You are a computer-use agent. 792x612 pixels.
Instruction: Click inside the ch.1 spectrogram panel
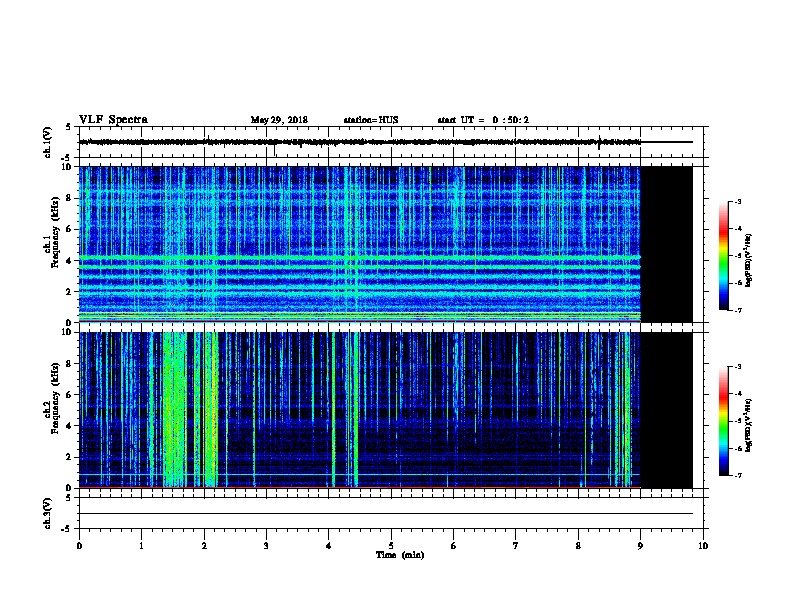click(360, 244)
